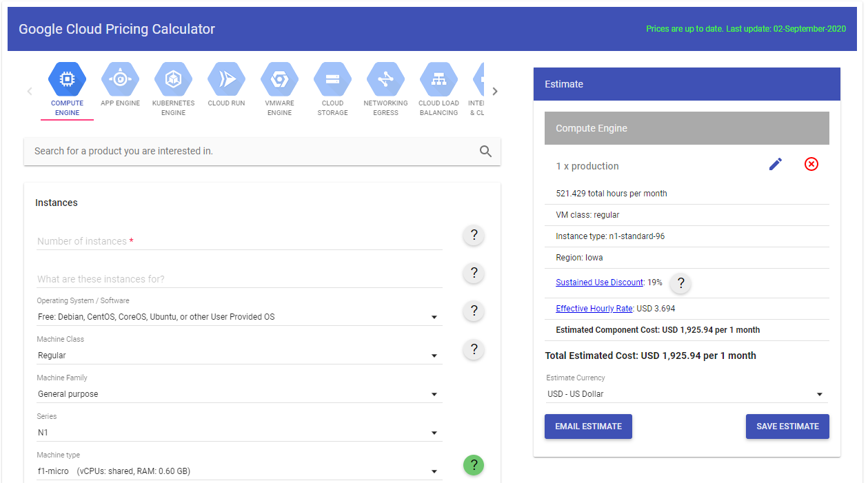The image size is (868, 483).
Task: Expand the Machine Family dropdown
Action: [x=239, y=394]
